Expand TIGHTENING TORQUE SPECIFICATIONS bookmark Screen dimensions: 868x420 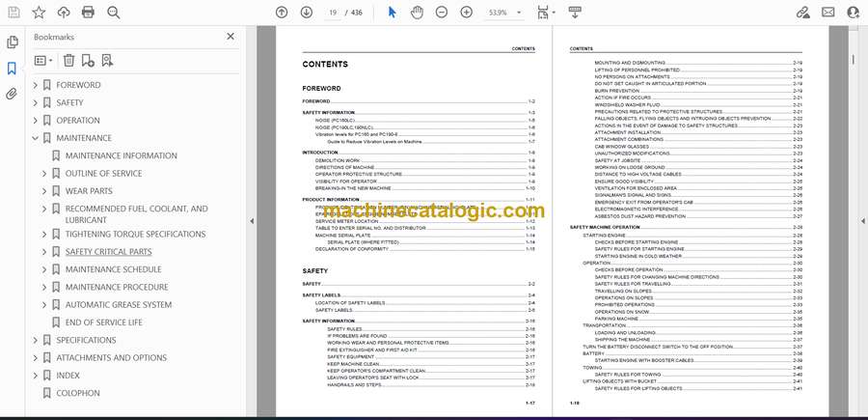click(44, 235)
